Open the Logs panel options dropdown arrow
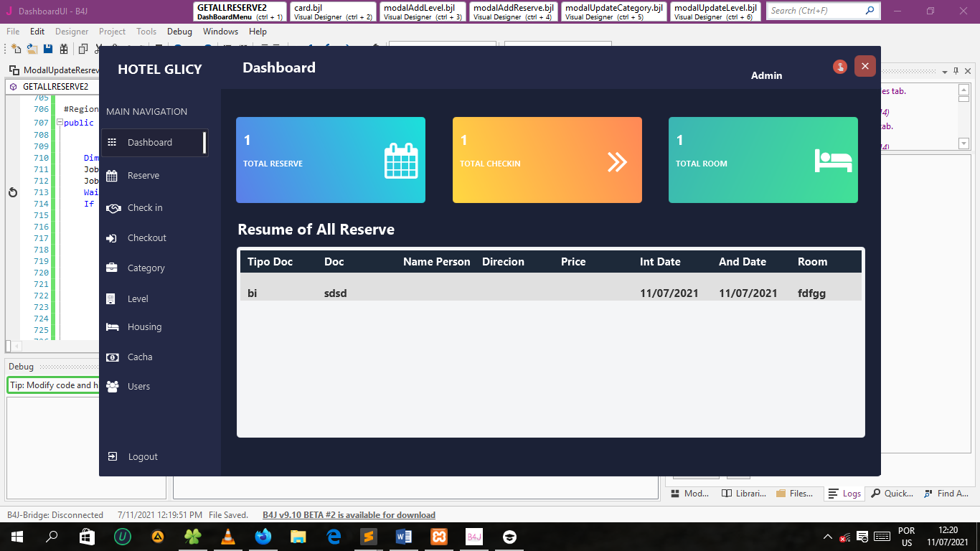Viewport: 980px width, 551px height. [946, 71]
